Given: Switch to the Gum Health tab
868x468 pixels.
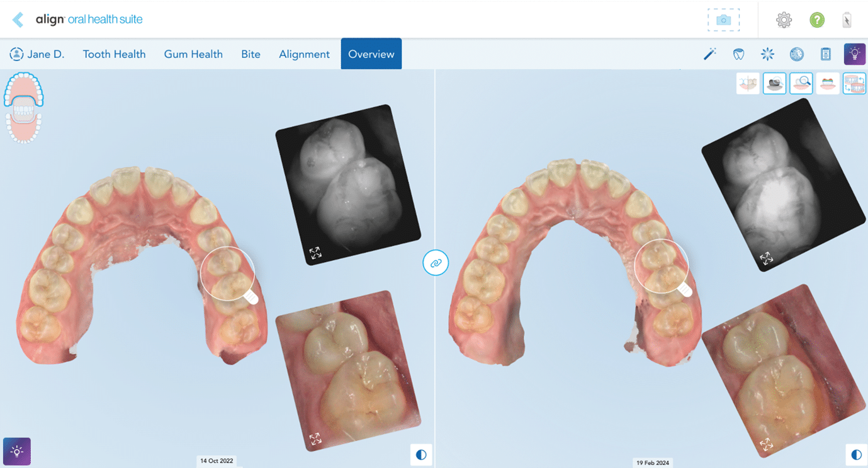Looking at the screenshot, I should (193, 54).
